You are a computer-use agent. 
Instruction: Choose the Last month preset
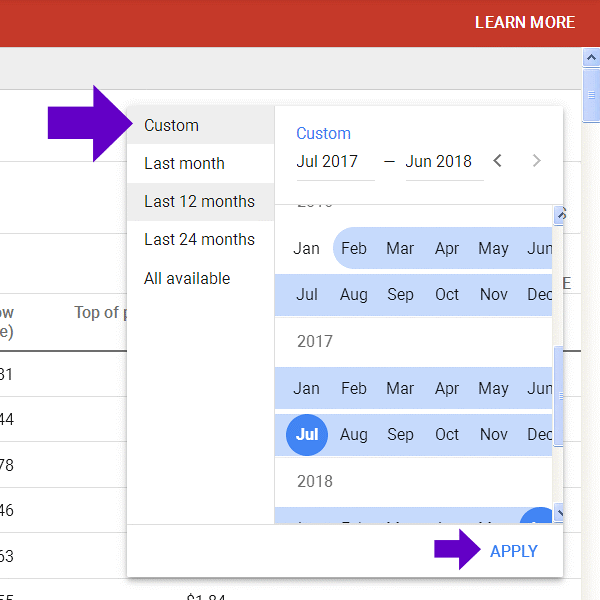(184, 163)
